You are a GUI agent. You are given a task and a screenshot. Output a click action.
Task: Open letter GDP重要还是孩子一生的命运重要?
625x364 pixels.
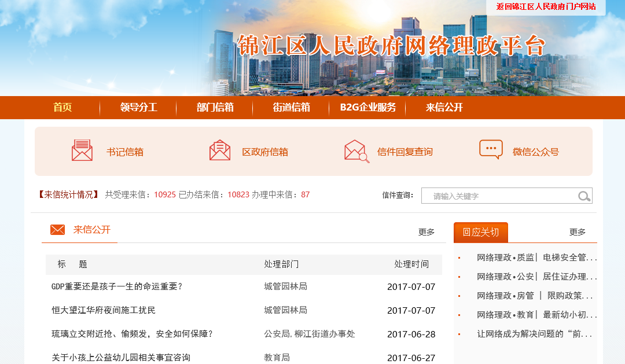tap(117, 286)
